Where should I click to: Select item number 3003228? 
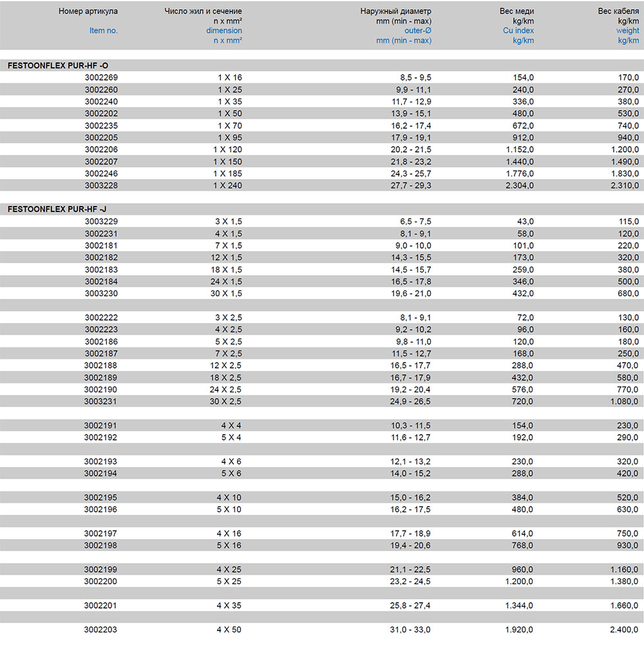point(101,185)
